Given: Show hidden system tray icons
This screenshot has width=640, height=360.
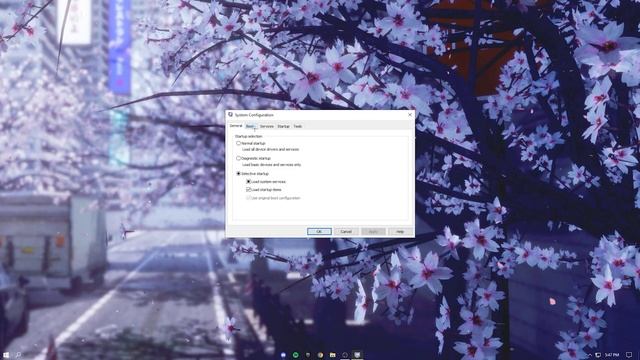Looking at the screenshot, I should (589, 355).
